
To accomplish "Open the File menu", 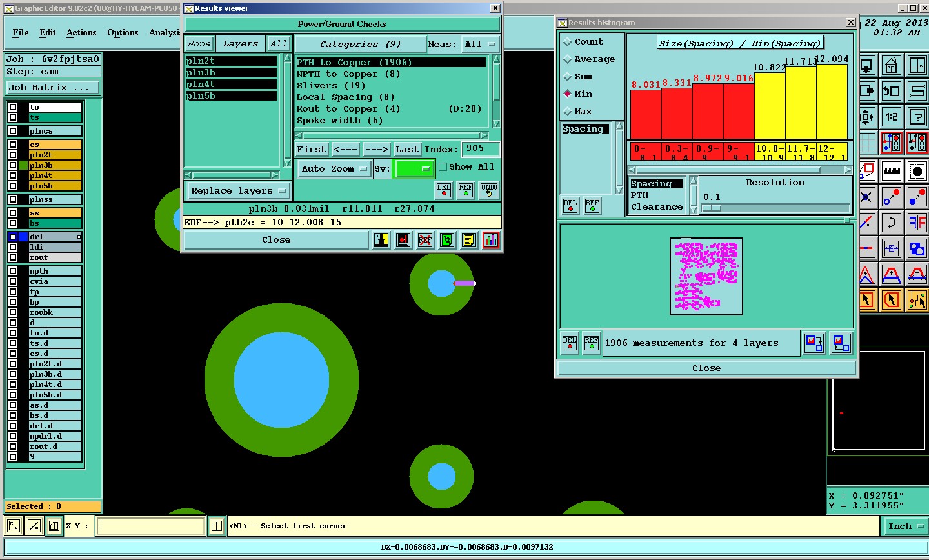I will (x=21, y=32).
